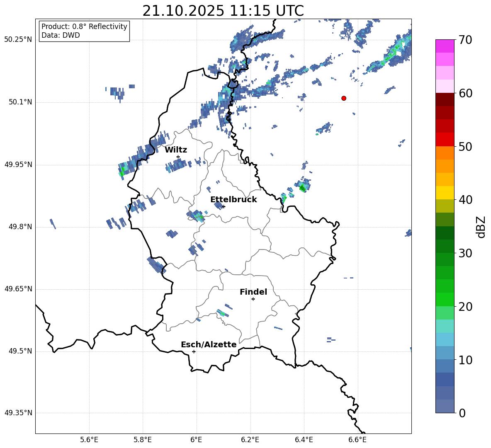
Task: Click the Findel city label
Action: pos(253,292)
